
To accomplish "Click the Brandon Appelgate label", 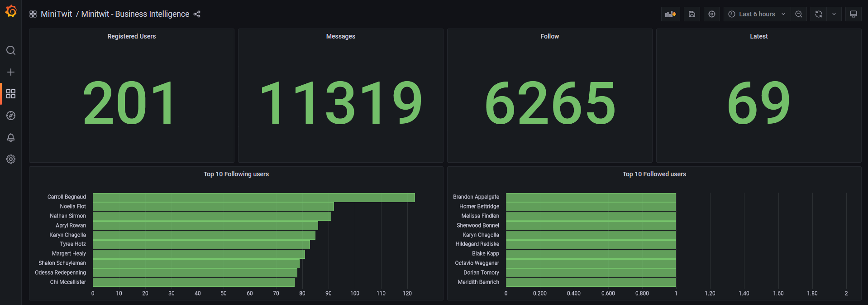I will click(x=476, y=197).
